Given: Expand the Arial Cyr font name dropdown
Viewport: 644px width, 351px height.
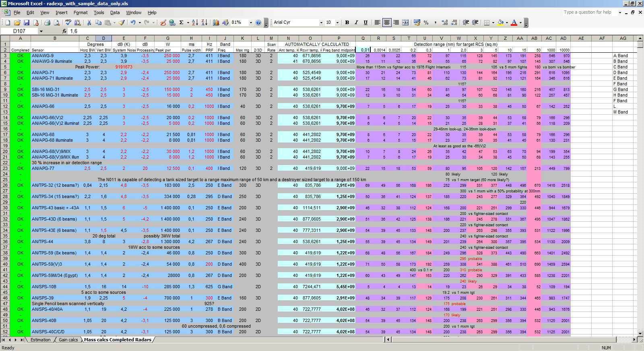Looking at the screenshot, I should (x=321, y=23).
